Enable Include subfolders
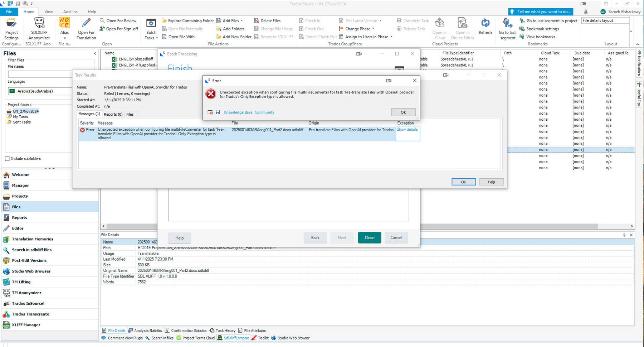This screenshot has height=347, width=644. point(7,159)
